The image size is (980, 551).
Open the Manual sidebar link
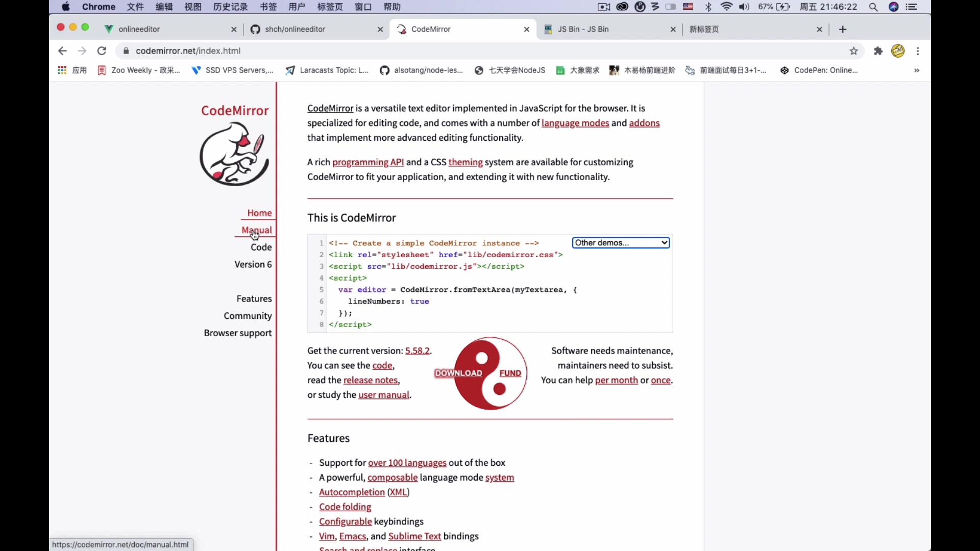pyautogui.click(x=257, y=231)
